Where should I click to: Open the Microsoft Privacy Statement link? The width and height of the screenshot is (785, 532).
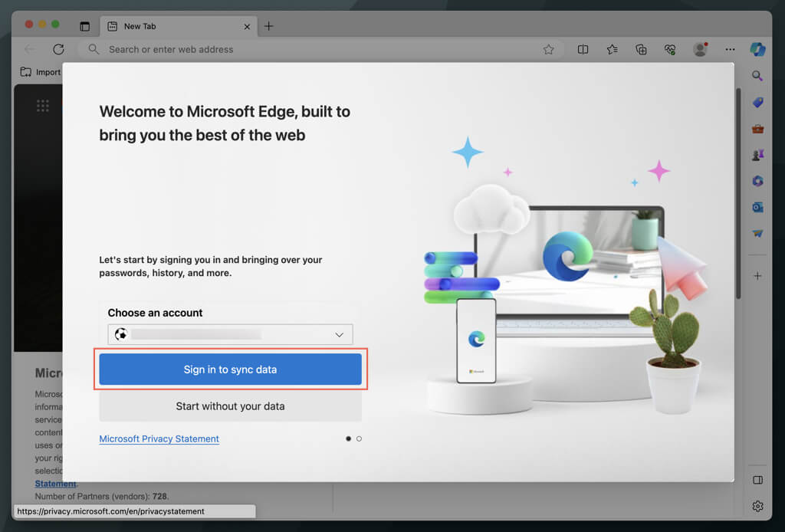[159, 439]
